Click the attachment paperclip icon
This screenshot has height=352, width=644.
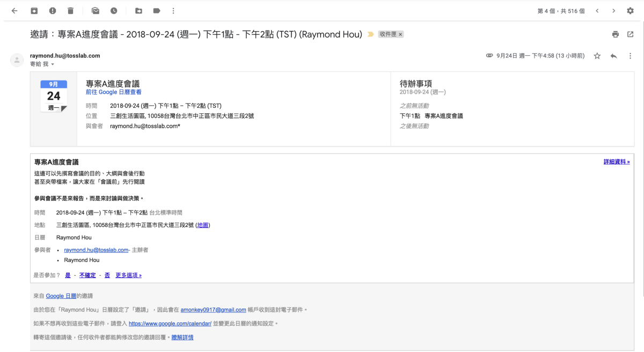coord(489,56)
